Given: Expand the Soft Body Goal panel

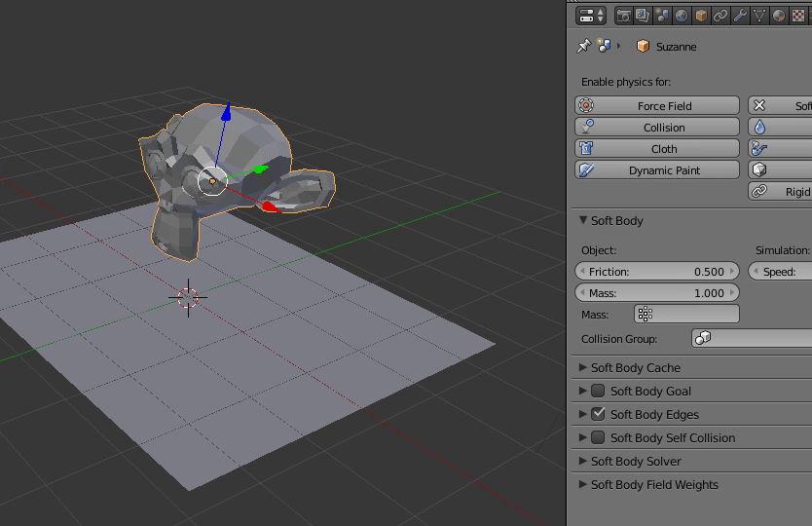Looking at the screenshot, I should (583, 391).
